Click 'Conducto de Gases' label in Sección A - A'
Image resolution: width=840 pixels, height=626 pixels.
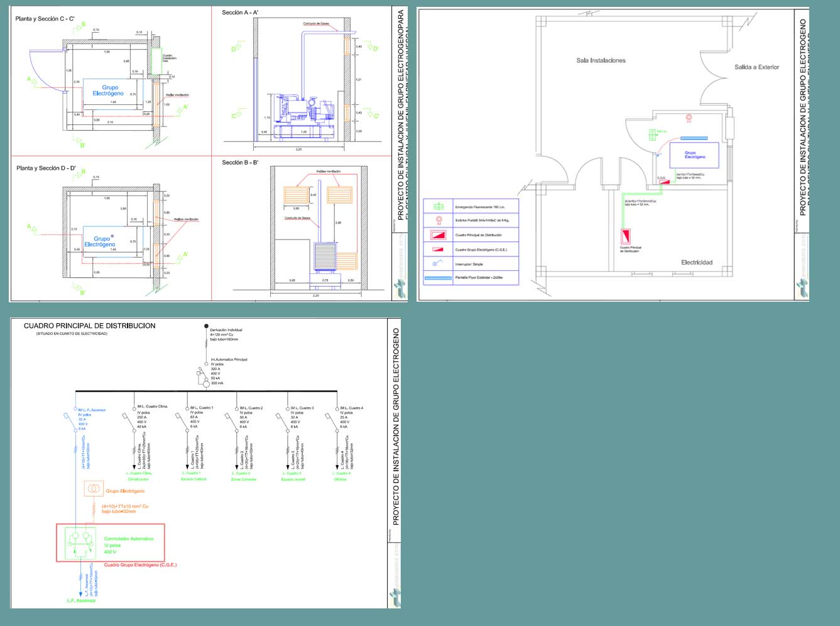click(x=316, y=24)
